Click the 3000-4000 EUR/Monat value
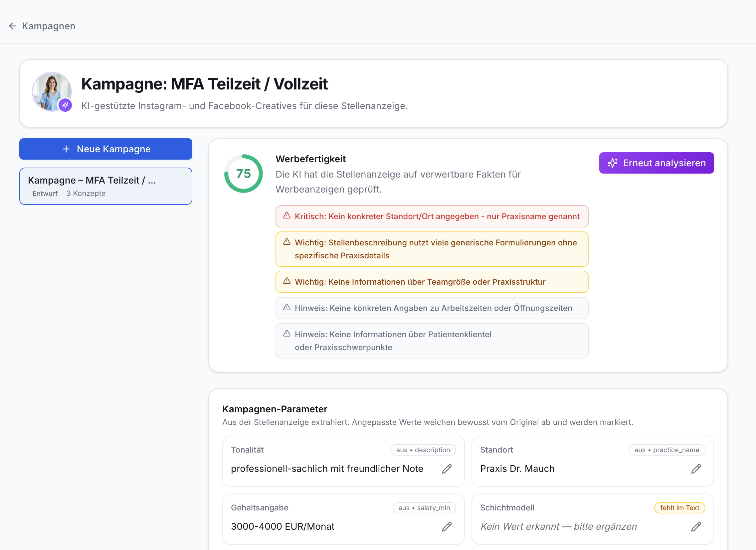The height and width of the screenshot is (550, 756). 282,527
